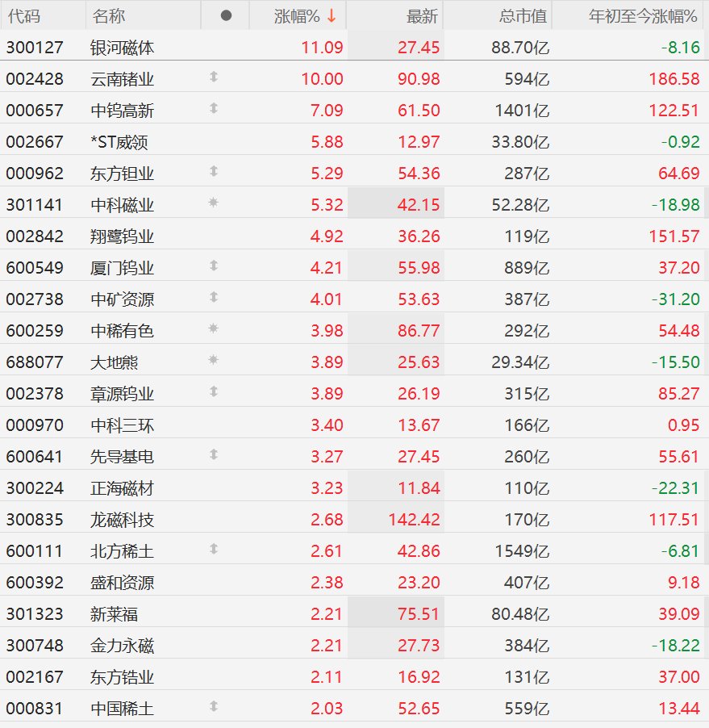Click the marker icon in 中钨高新 row

(x=214, y=108)
